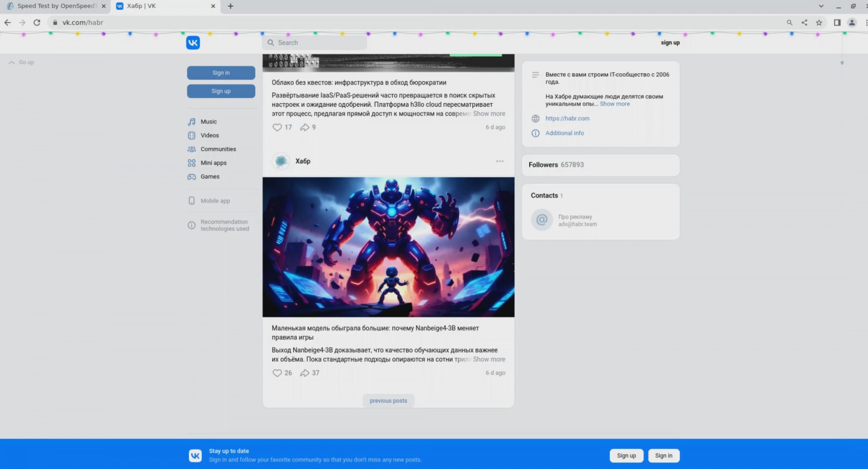Click the sidebar Sign up button
The width and height of the screenshot is (868, 469).
click(221, 91)
